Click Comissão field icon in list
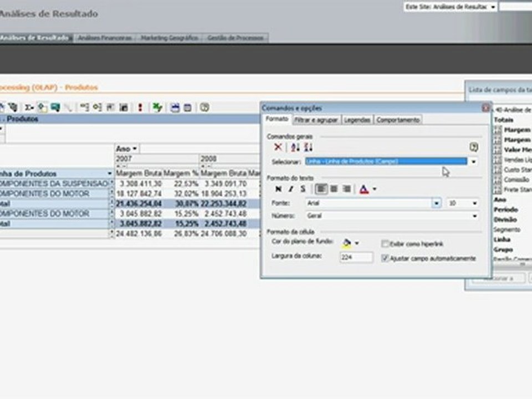Image resolution: width=532 pixels, height=399 pixels. click(x=498, y=180)
